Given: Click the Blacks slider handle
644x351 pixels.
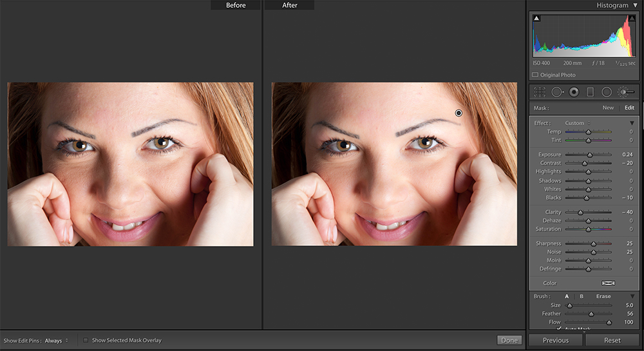Looking at the screenshot, I should click(587, 198).
